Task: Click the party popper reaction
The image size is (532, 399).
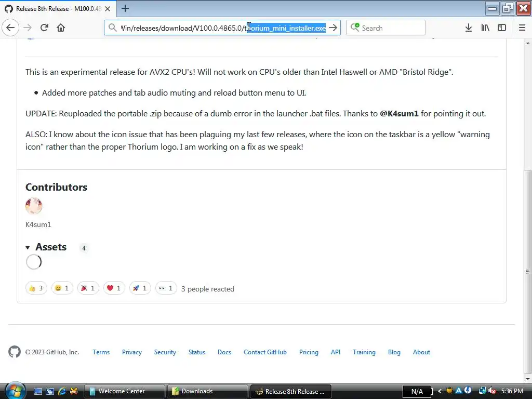Action: click(x=88, y=288)
